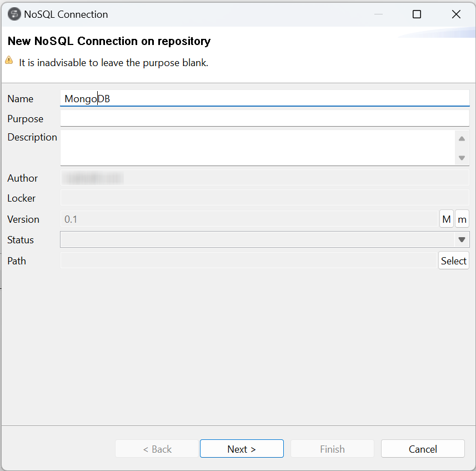Screen dimensions: 476x471
Task: Click the disabled Back button
Action: 157,448
